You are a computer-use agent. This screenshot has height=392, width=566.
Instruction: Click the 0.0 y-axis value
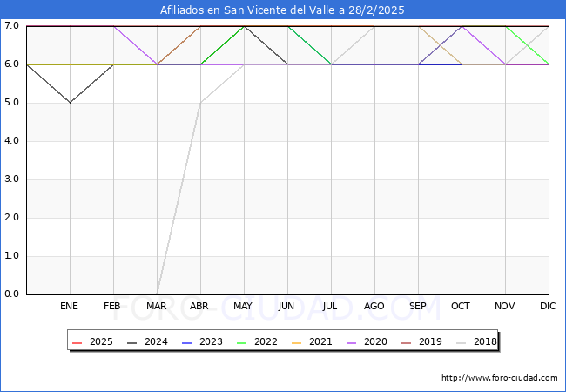point(11,294)
